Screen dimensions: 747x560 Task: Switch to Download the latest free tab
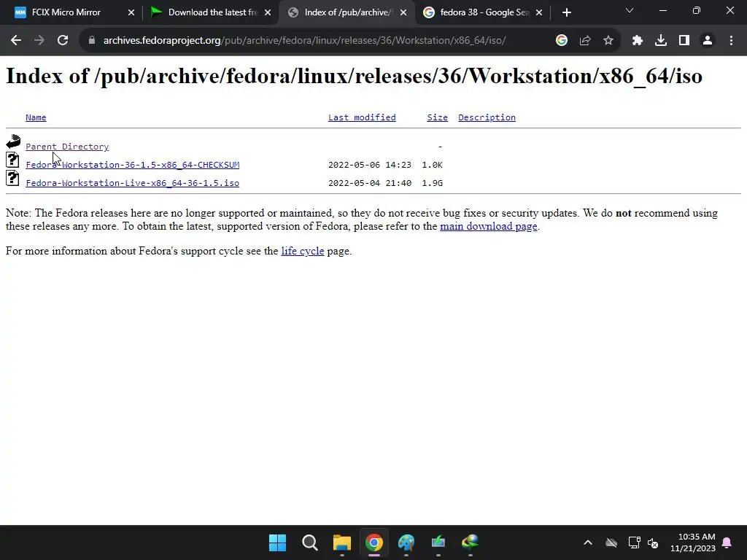[209, 12]
